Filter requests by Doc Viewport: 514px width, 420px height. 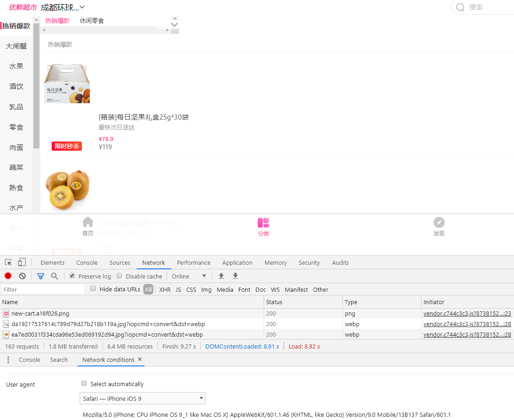[260, 290]
